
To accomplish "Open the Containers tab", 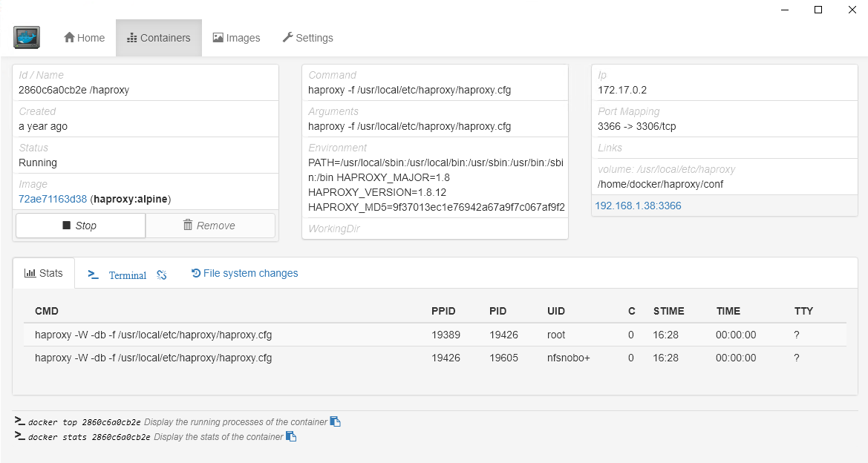I will pos(159,38).
